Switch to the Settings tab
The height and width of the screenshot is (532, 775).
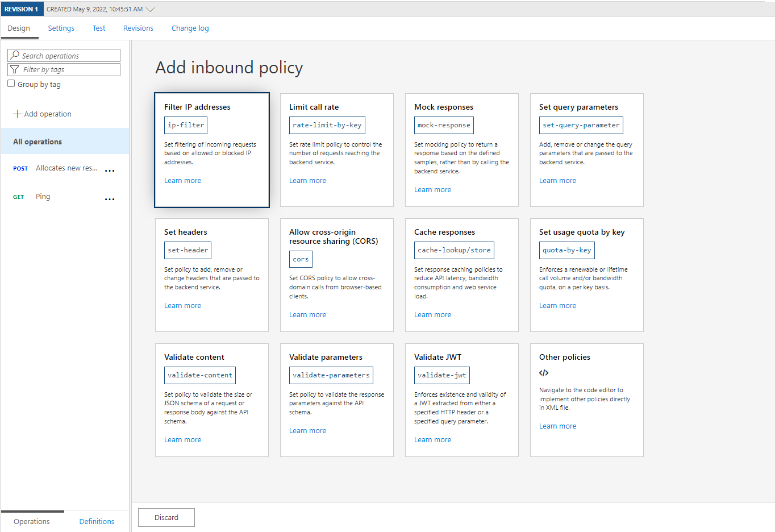coord(61,28)
